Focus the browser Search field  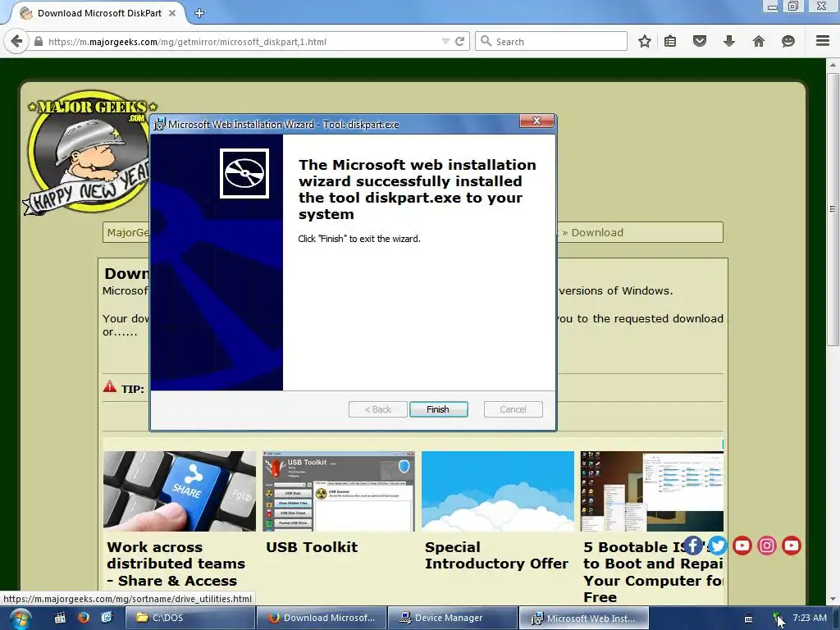[551, 41]
